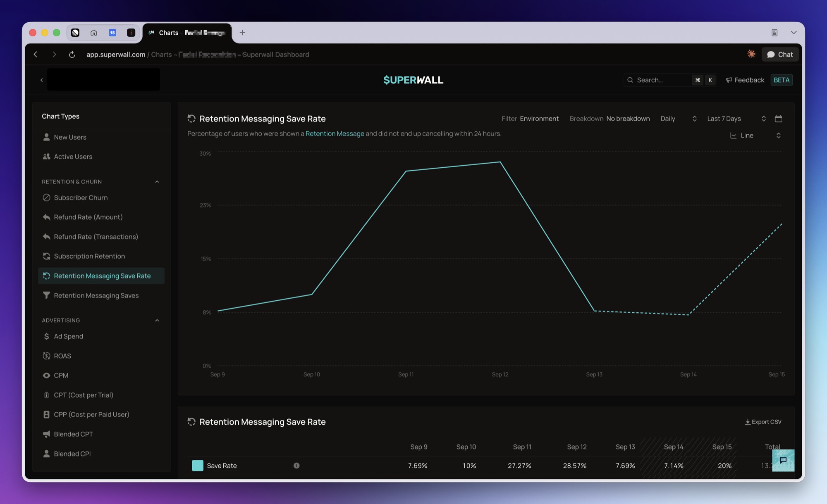Click the info icon beside Save Rate
Viewport: 827px width, 504px height.
pyautogui.click(x=296, y=466)
